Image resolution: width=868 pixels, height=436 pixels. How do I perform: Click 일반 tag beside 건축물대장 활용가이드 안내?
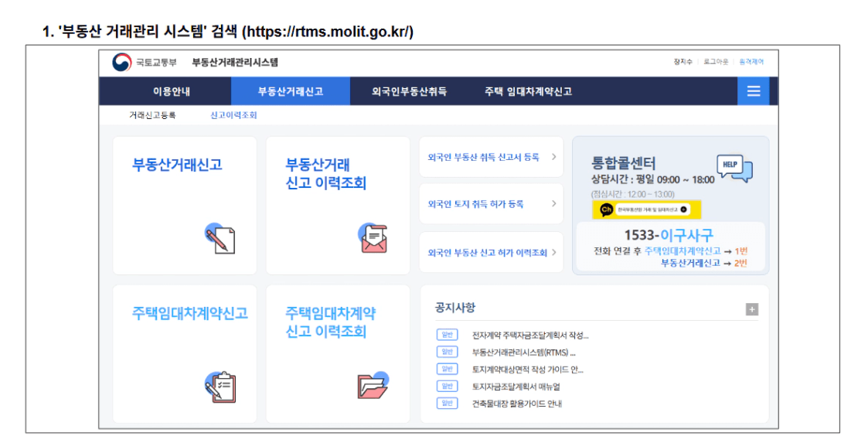click(448, 404)
